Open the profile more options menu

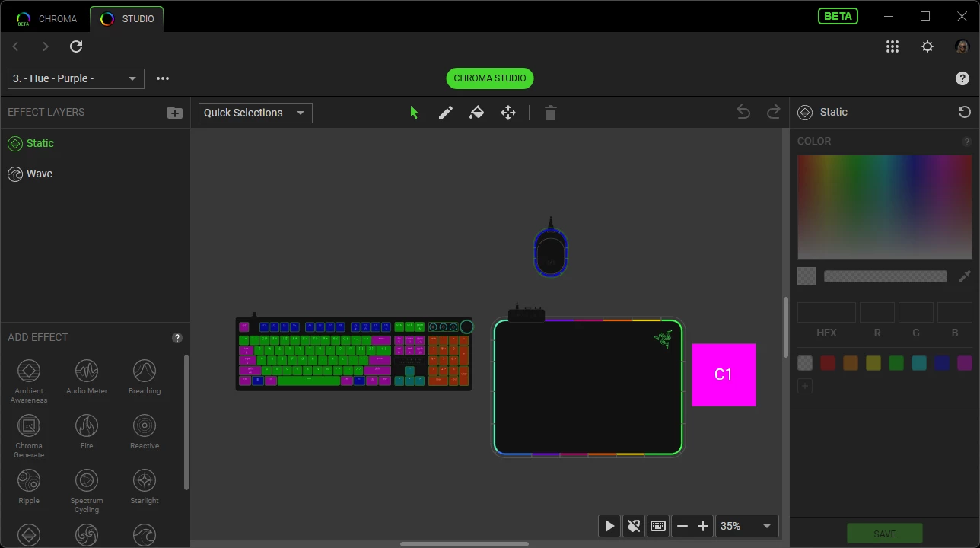[x=163, y=78]
